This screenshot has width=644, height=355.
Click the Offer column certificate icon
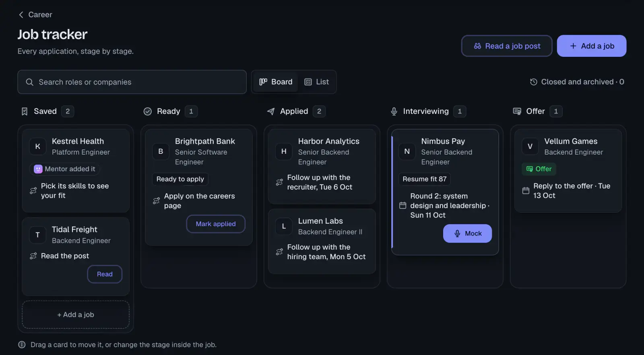coord(517,111)
